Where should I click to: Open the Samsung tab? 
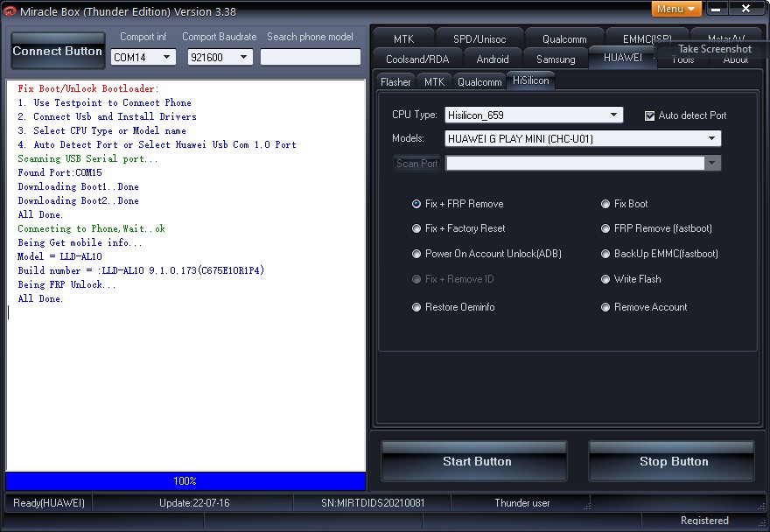click(556, 59)
